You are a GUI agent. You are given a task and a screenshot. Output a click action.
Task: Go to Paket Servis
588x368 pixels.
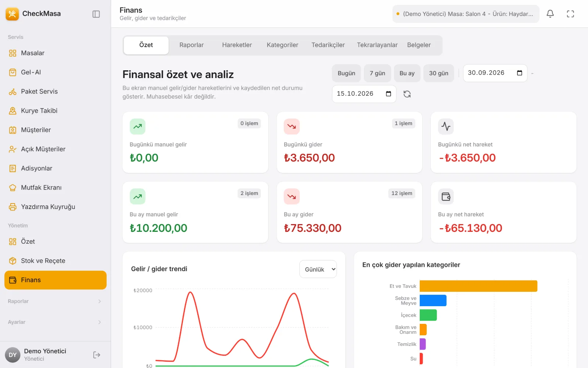click(x=55, y=91)
